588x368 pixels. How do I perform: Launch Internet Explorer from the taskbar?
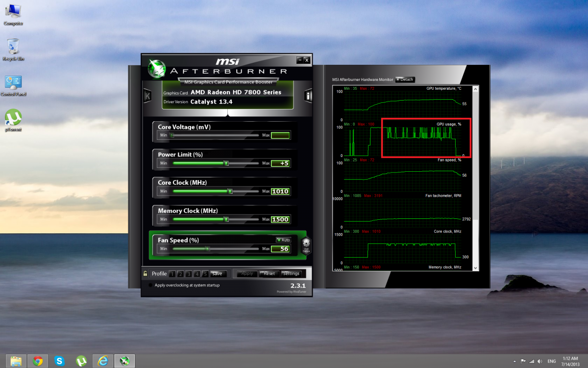pos(103,361)
